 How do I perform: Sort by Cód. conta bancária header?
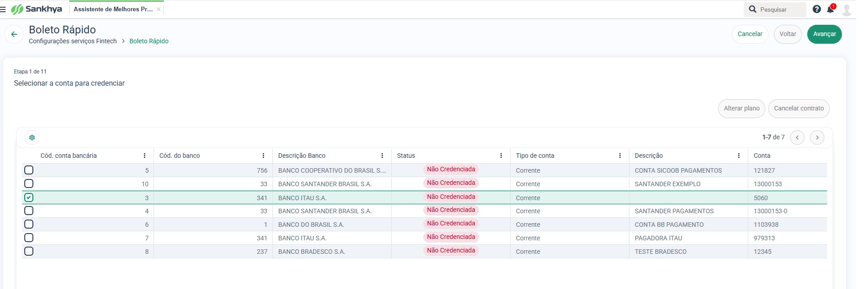point(68,156)
